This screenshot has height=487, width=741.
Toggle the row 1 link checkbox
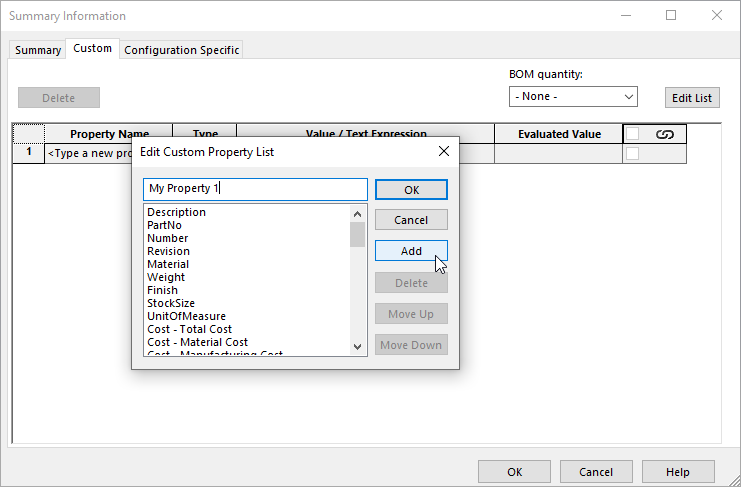point(632,154)
